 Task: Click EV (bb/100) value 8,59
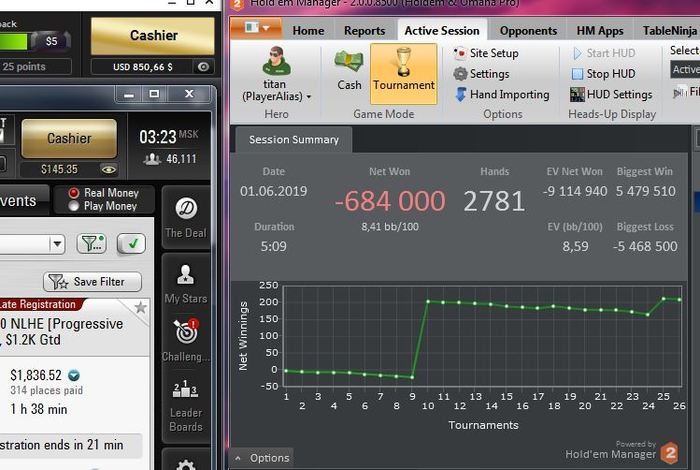tap(575, 246)
